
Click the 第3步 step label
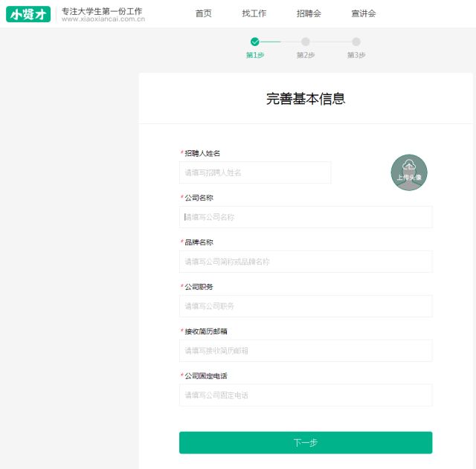[356, 55]
